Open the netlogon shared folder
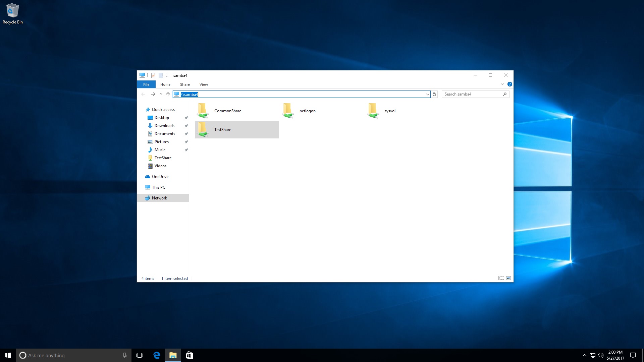This screenshot has height=362, width=644. pos(307,111)
